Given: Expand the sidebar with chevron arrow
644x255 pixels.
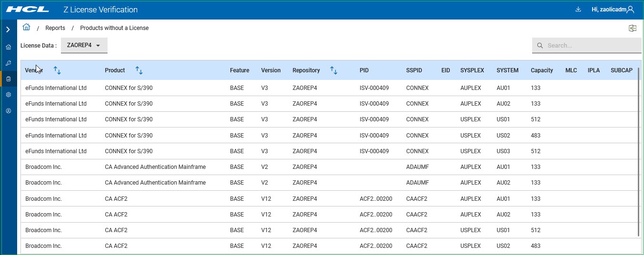Looking at the screenshot, I should point(8,29).
